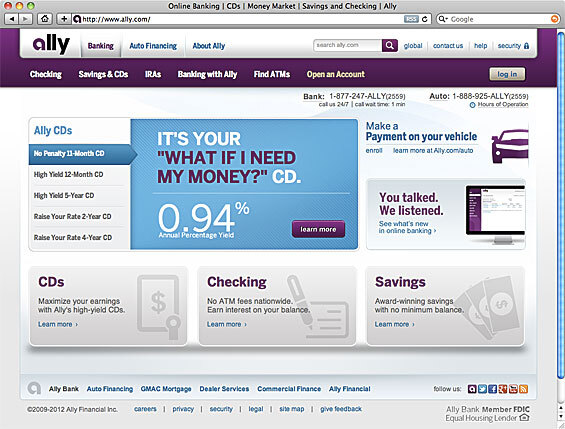Open the Twitter follow icon

point(482,389)
